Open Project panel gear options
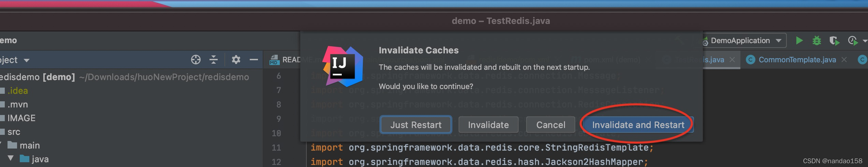This screenshot has width=868, height=167. (x=236, y=60)
